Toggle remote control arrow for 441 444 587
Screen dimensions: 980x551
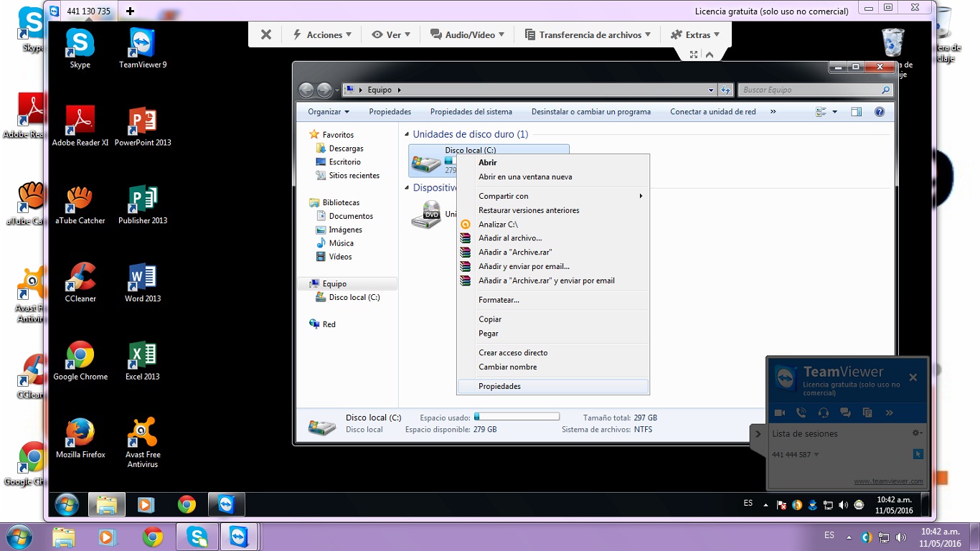coord(918,454)
